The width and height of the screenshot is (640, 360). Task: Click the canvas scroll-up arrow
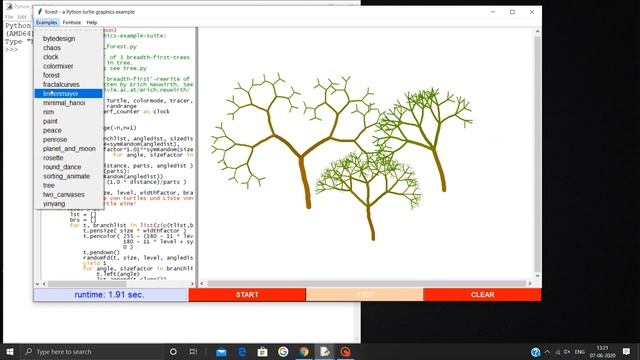[538, 31]
